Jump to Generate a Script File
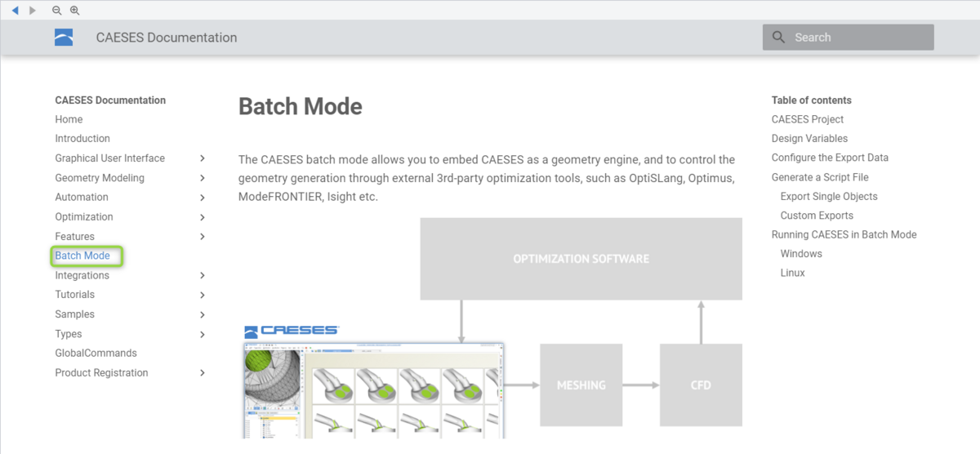This screenshot has height=454, width=980. click(x=820, y=177)
